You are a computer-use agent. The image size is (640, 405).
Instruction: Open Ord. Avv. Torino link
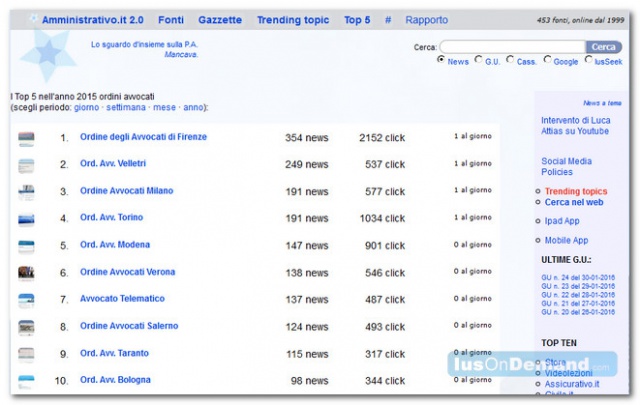111,217
